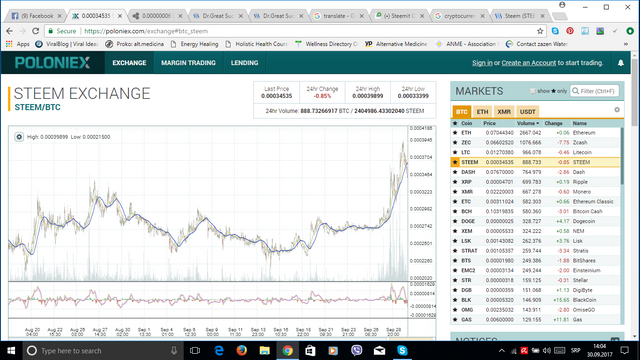Screen dimensions: 640x360
Task: Click the Windows taskbar search box
Action: coord(102,351)
